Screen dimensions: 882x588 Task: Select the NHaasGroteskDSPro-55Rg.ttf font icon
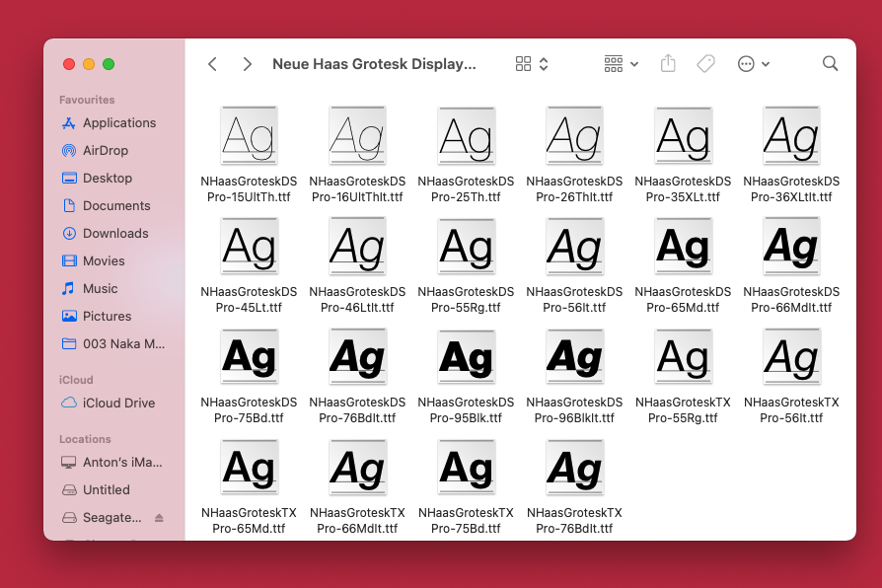466,246
